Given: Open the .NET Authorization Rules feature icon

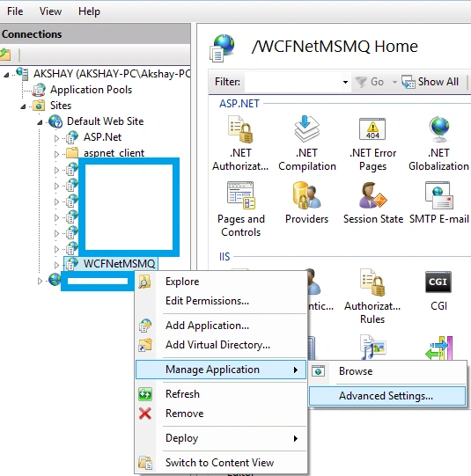Looking at the screenshot, I should [x=240, y=129].
